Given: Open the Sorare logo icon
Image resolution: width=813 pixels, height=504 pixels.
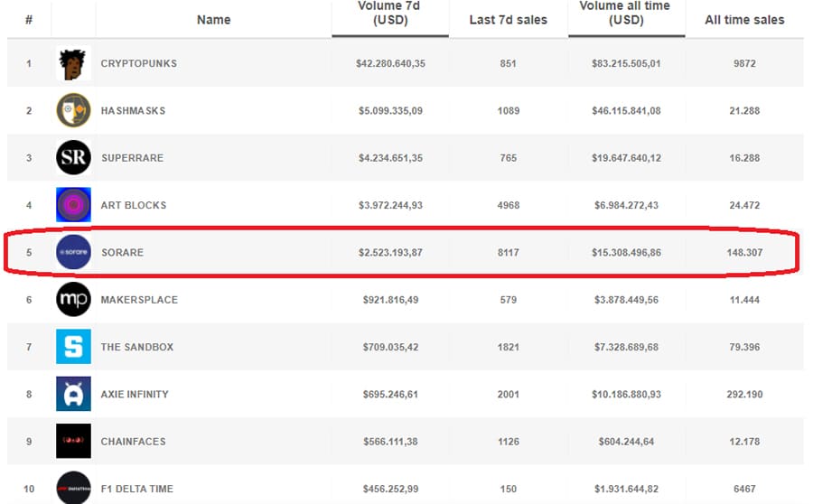Looking at the screenshot, I should (73, 252).
